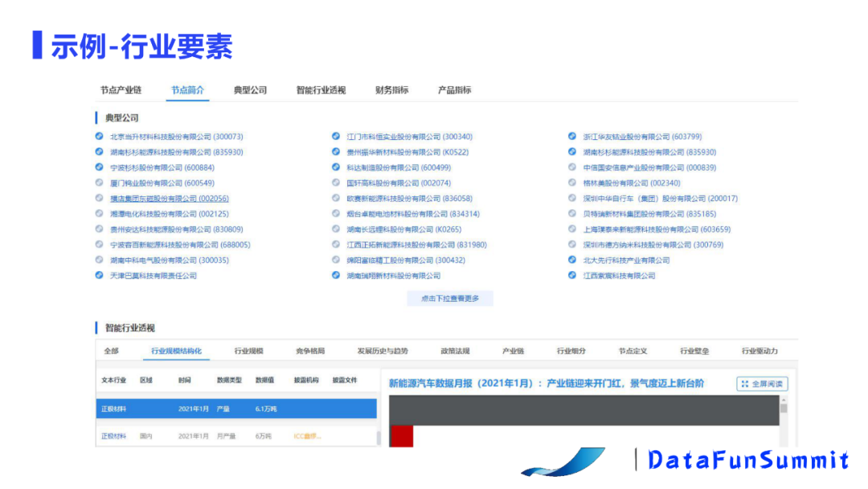
Task: Open the 深圳中华自行车（集团）股份有限公司 link
Action: (661, 199)
